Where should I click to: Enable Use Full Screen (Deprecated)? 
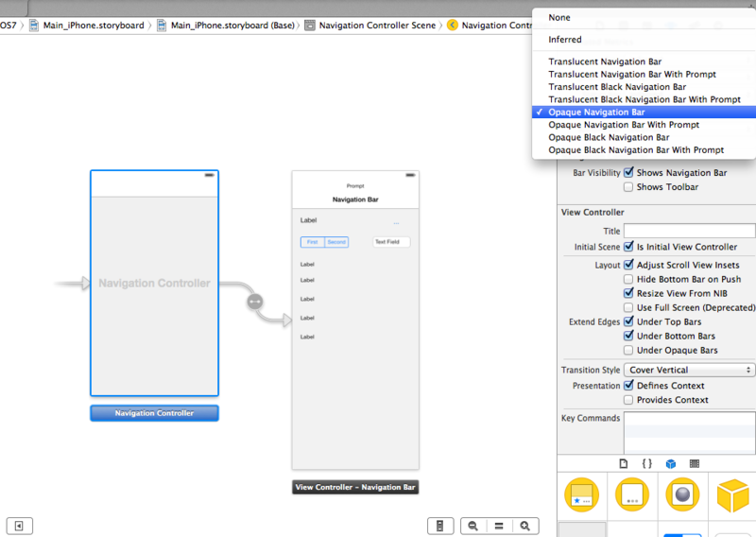(628, 307)
